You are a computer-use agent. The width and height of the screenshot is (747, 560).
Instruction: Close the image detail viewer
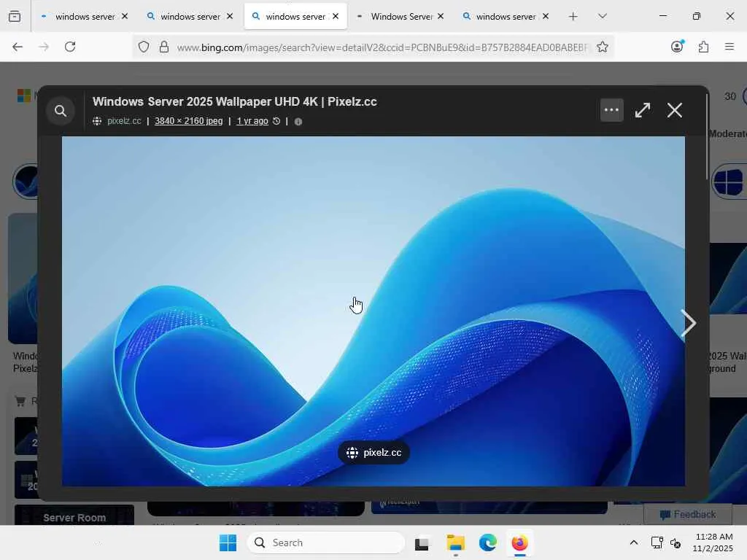pos(675,110)
